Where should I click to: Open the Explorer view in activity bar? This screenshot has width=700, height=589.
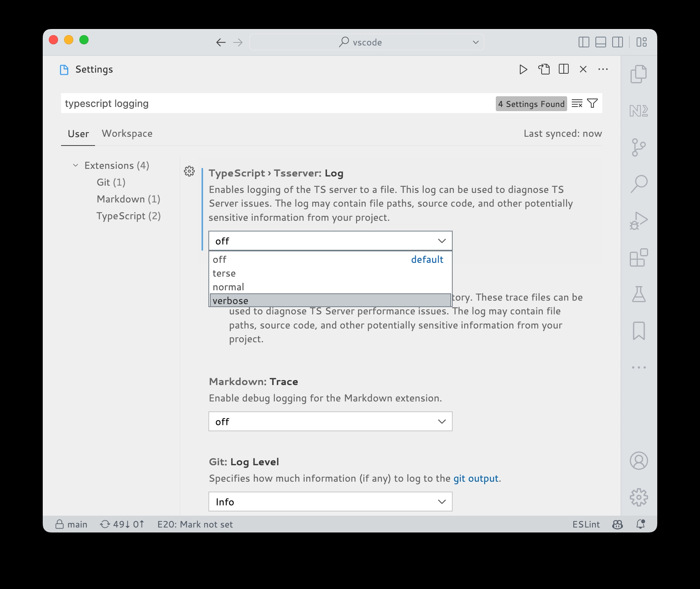click(639, 74)
